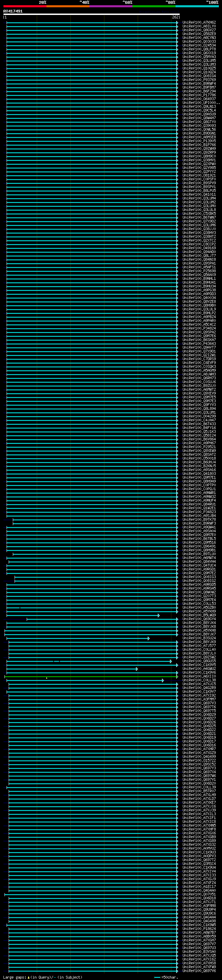The width and height of the screenshot is (222, 980).
Task: Click the short alignment bar for UniRef100_A4GWU2
Action: (72, 669)
